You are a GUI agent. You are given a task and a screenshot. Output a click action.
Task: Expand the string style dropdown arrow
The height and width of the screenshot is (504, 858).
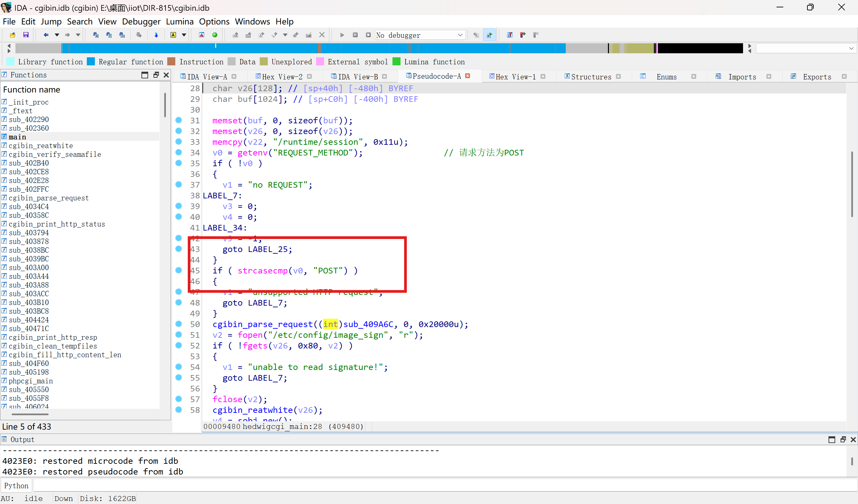click(285, 35)
